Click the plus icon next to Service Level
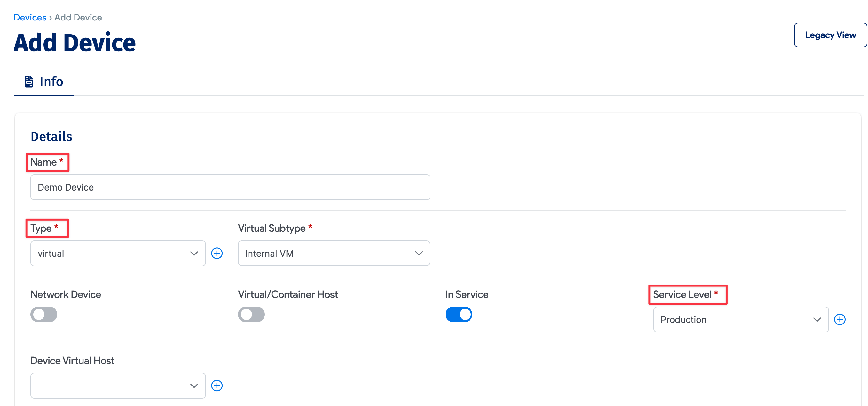 (x=840, y=319)
